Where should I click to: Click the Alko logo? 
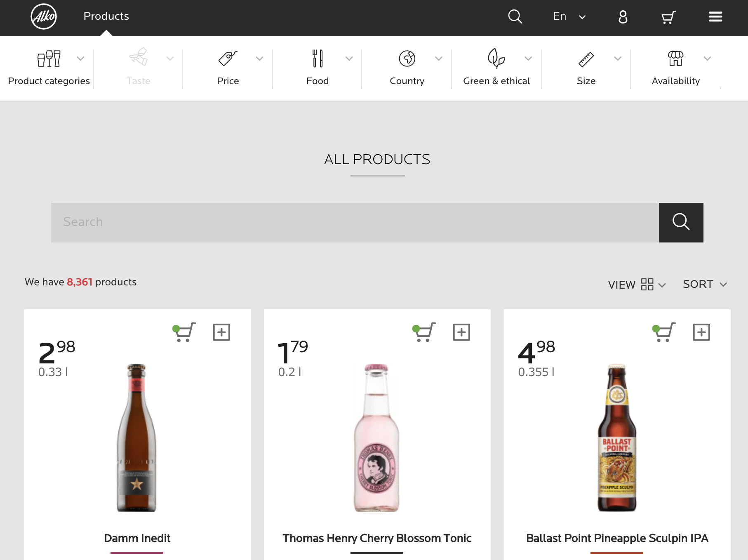coord(44,16)
